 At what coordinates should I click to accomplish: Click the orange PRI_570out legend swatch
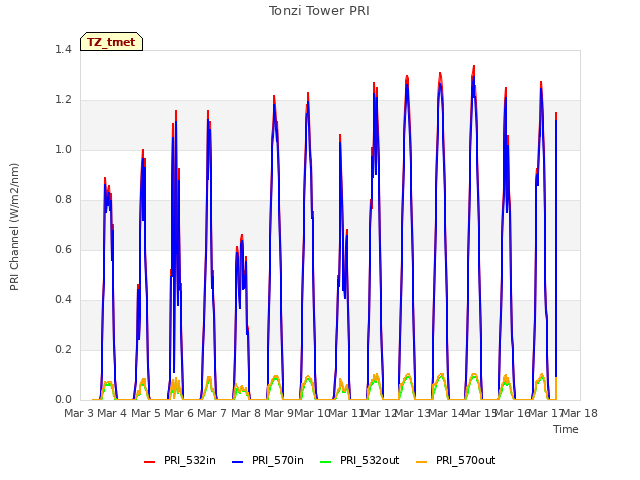[422, 462]
